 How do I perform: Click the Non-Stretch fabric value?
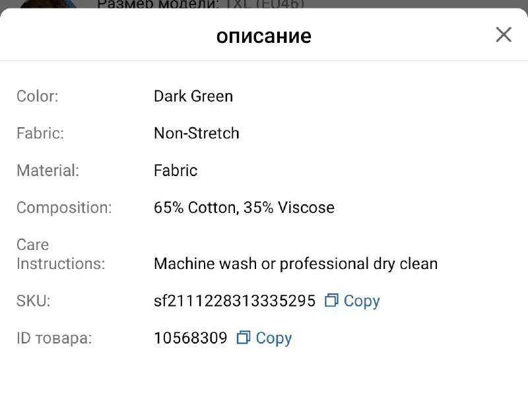click(197, 133)
